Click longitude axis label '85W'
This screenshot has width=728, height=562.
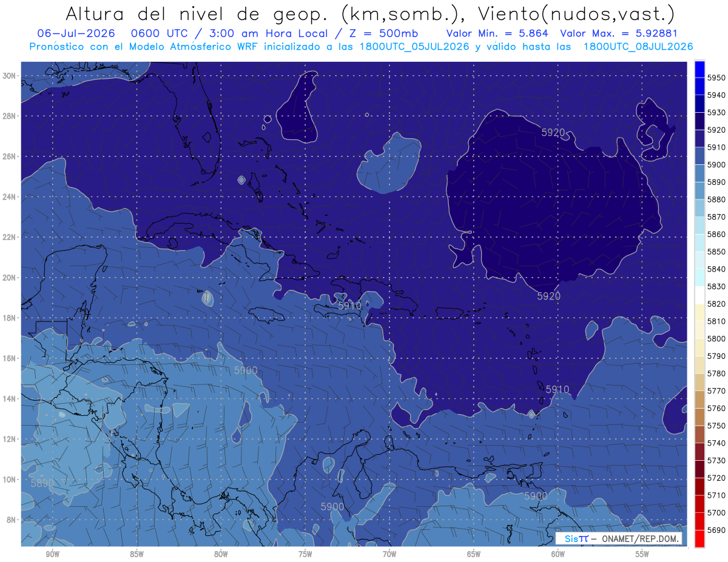(136, 555)
